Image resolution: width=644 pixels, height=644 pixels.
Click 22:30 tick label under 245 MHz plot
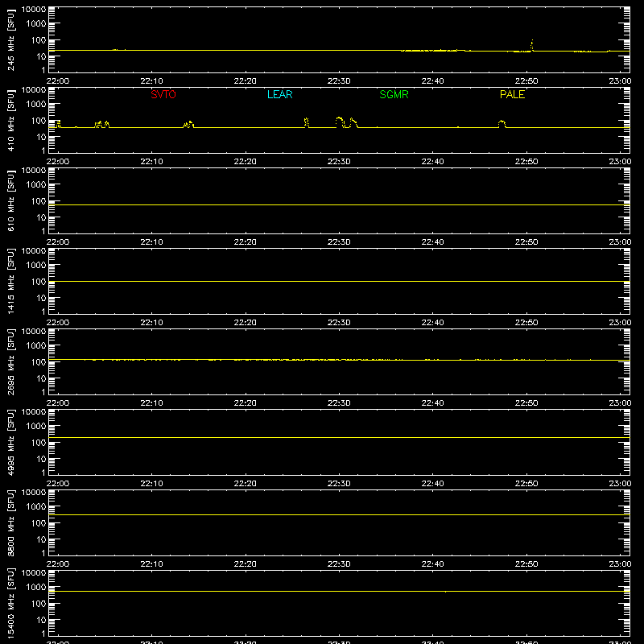click(x=339, y=81)
